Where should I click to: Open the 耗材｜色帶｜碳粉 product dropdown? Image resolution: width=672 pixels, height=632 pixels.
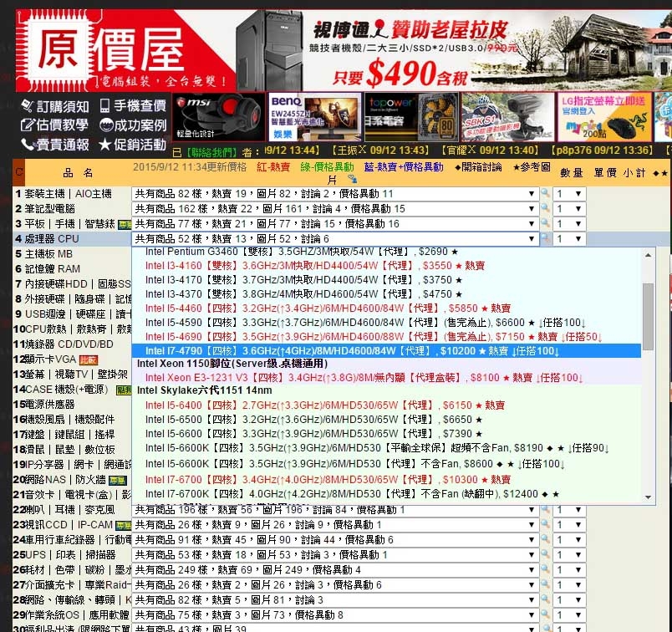tap(335, 570)
